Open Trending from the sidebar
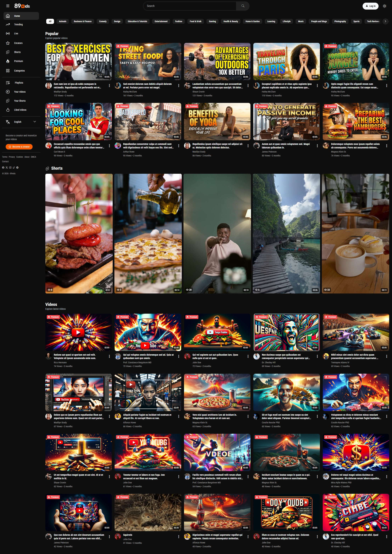392x554 pixels. [18, 24]
